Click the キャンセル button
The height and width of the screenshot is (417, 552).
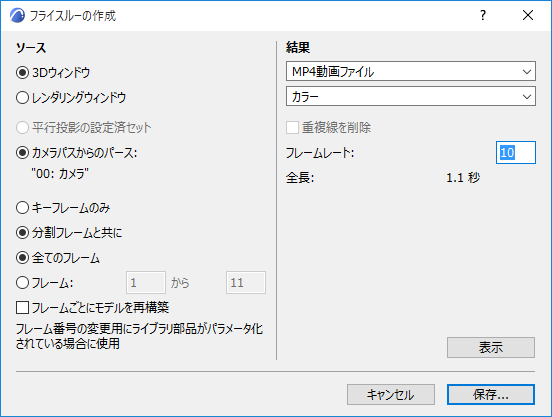click(391, 394)
